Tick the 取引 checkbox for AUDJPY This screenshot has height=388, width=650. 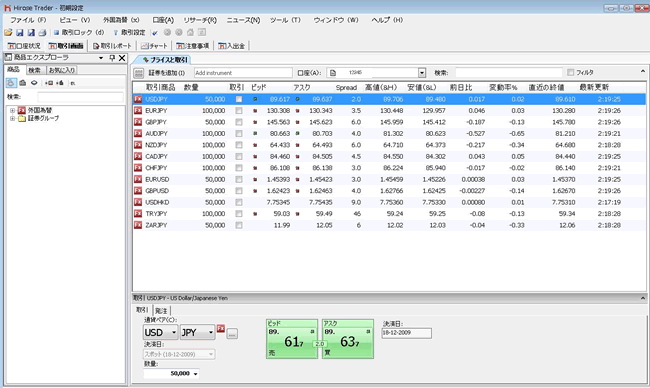239,133
